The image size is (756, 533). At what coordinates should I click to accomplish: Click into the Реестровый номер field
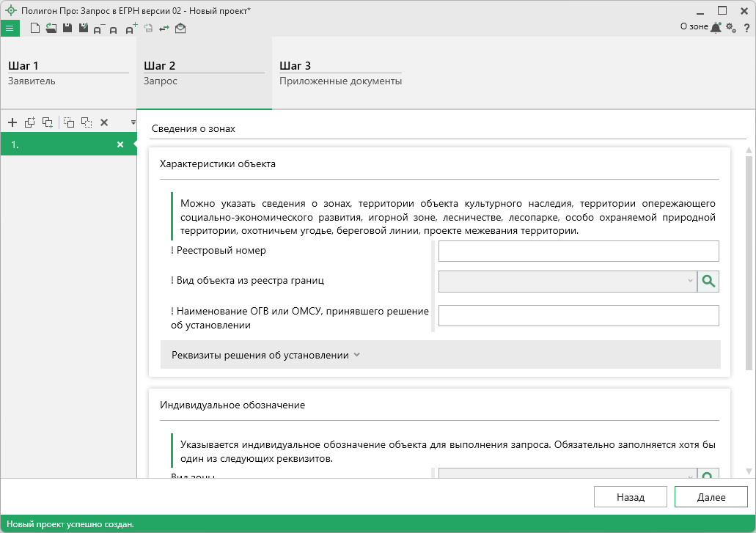point(578,251)
